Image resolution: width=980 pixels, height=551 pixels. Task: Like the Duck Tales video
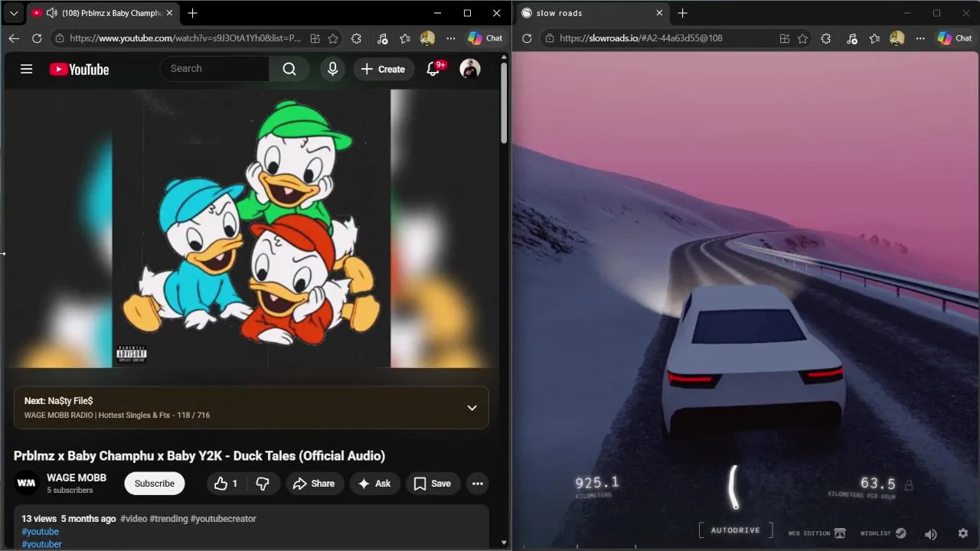click(226, 484)
